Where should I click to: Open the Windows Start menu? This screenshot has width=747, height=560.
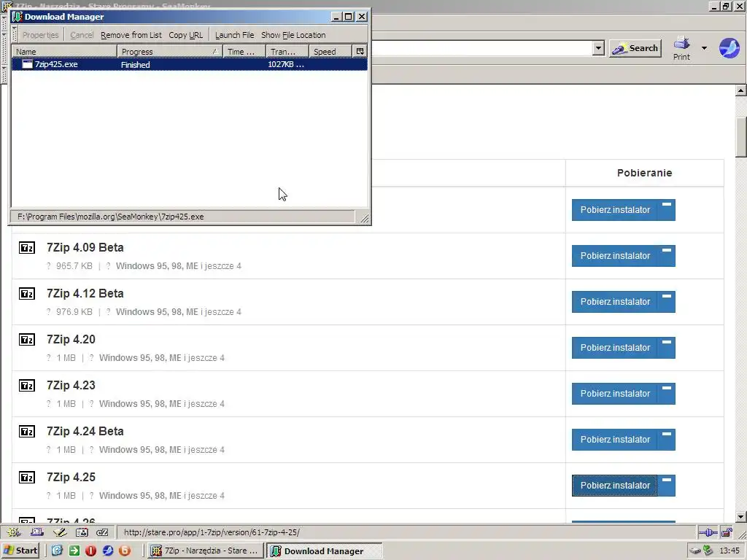point(20,551)
